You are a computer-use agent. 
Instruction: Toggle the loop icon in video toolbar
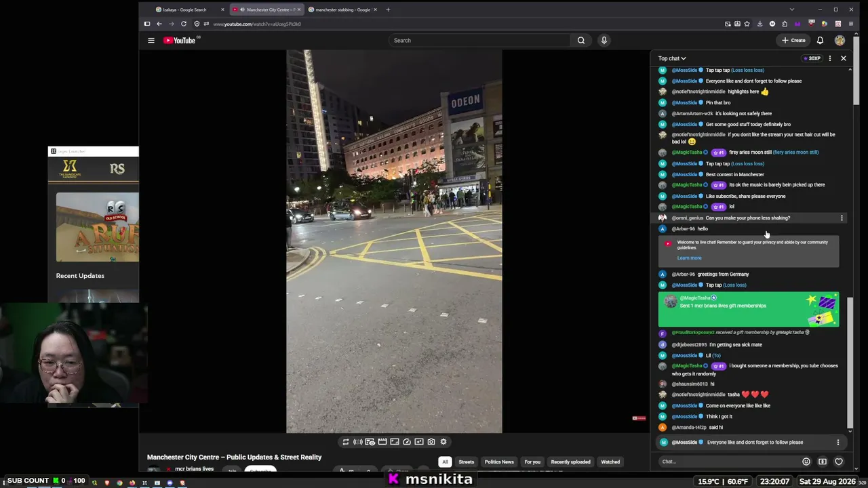point(345,442)
